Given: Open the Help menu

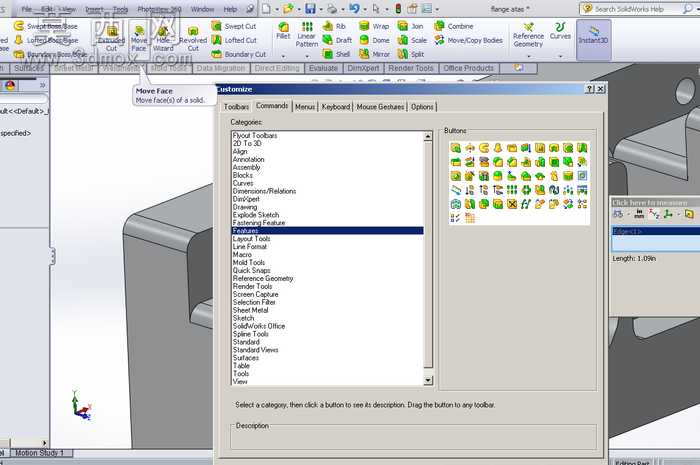Looking at the screenshot, I should coord(230,9).
